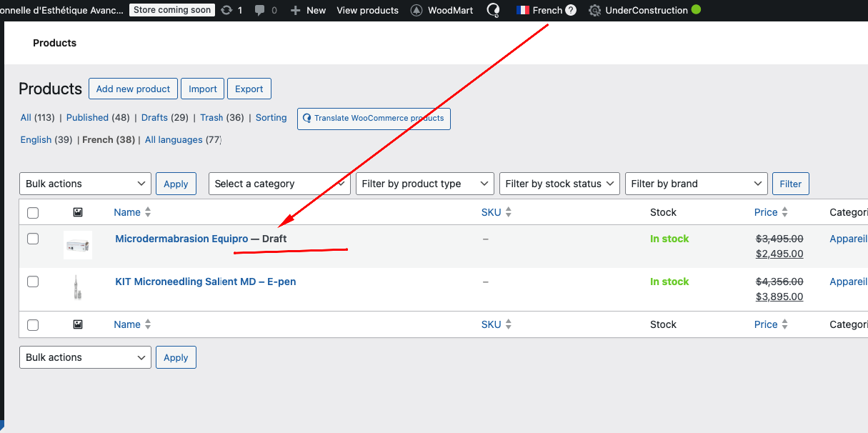Click the $3,895.00 sale price

(779, 297)
